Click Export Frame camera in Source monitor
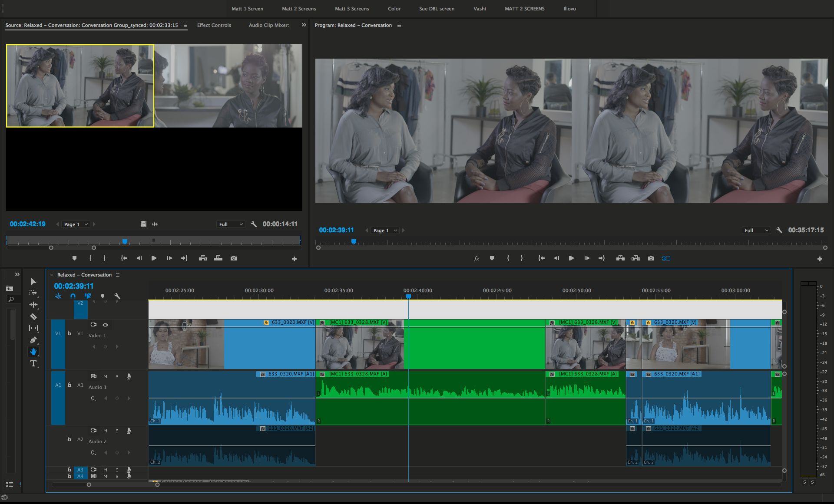This screenshot has width=834, height=504. tap(234, 258)
